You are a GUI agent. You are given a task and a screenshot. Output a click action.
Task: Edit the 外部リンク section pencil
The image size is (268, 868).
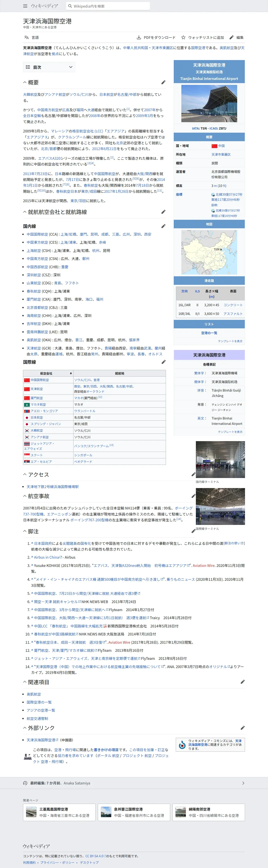click(x=242, y=728)
